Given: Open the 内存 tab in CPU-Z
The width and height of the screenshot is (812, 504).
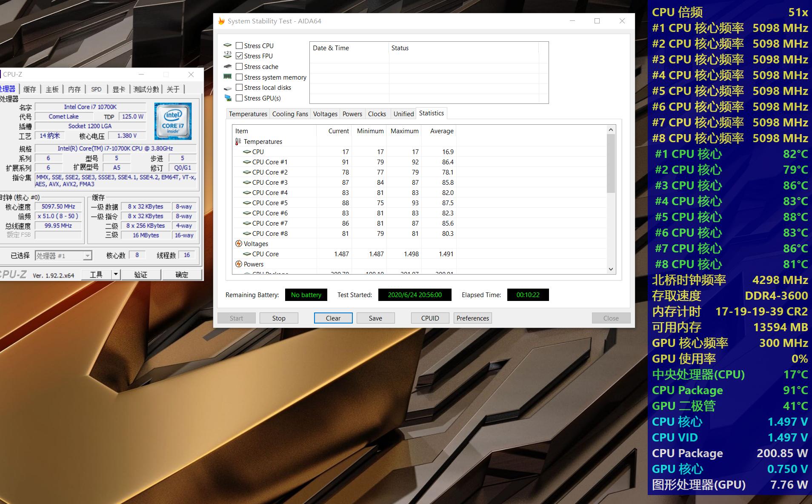Looking at the screenshot, I should 74,89.
